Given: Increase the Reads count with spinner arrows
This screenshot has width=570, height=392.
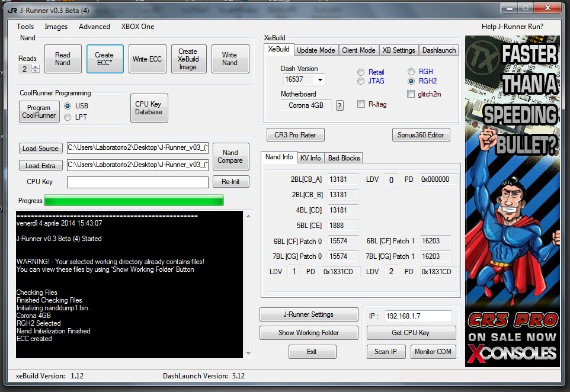Looking at the screenshot, I should (36, 66).
